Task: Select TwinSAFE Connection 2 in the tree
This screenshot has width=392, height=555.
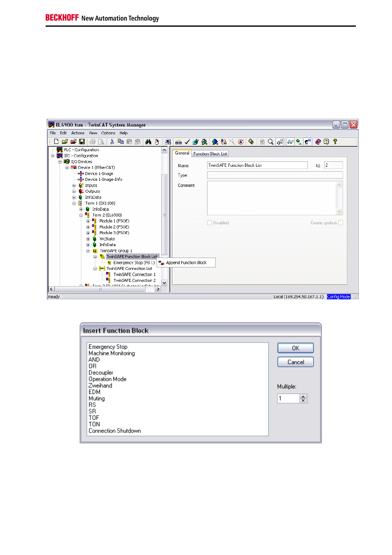Action: point(135,281)
